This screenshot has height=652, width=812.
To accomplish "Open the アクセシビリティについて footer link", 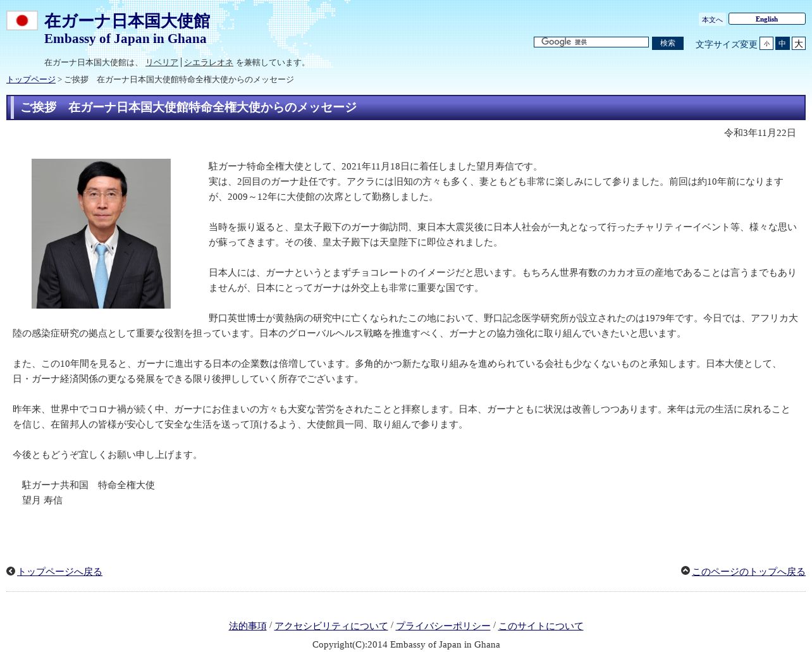I will (331, 626).
